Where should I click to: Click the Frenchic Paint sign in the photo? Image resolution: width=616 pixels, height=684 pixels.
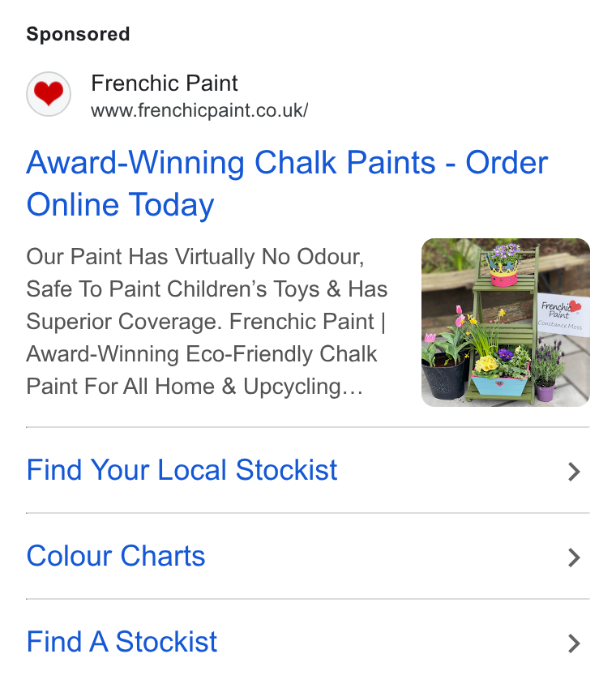pyautogui.click(x=563, y=315)
